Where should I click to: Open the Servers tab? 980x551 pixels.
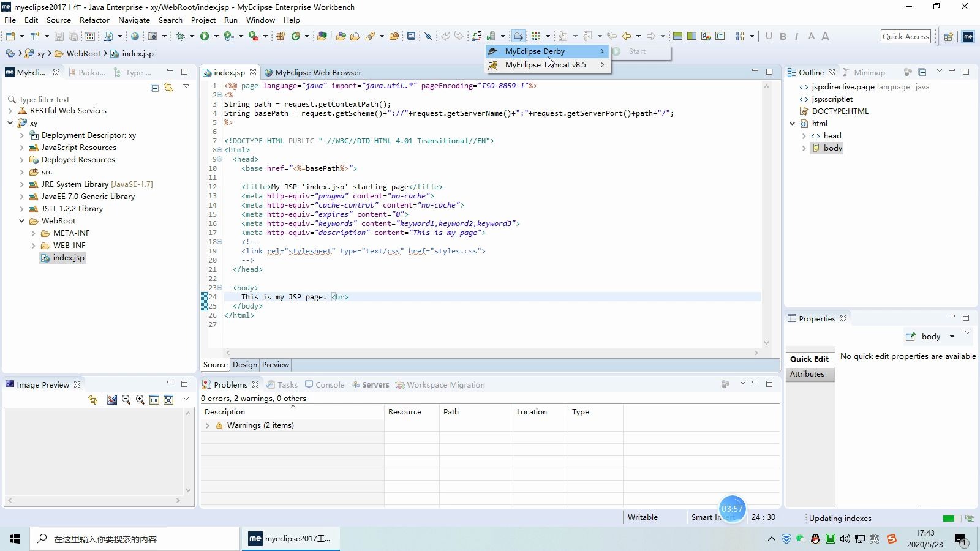pyautogui.click(x=370, y=385)
